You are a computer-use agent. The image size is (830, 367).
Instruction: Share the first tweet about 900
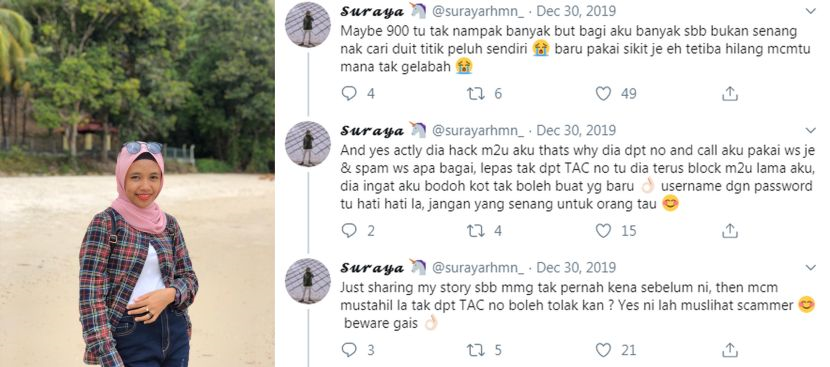point(729,94)
